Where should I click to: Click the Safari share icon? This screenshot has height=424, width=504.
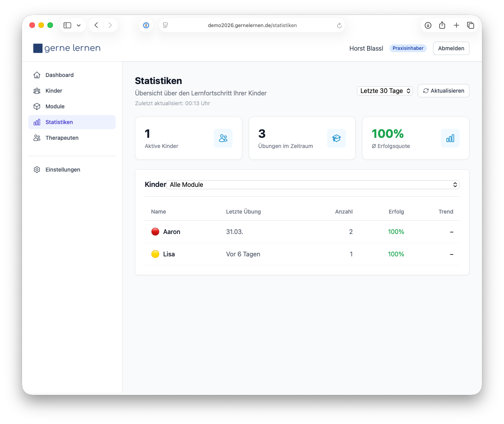point(442,25)
